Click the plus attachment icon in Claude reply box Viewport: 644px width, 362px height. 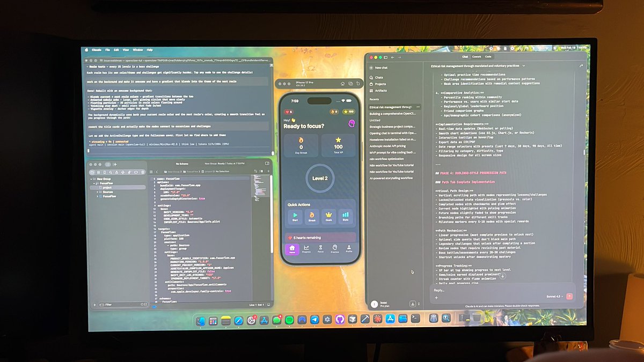click(x=436, y=297)
